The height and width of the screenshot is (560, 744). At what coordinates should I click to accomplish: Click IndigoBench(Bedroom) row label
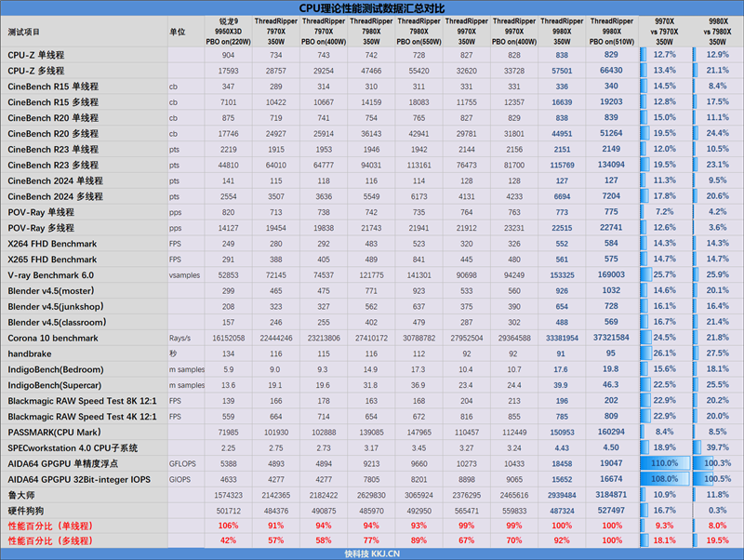pyautogui.click(x=56, y=369)
